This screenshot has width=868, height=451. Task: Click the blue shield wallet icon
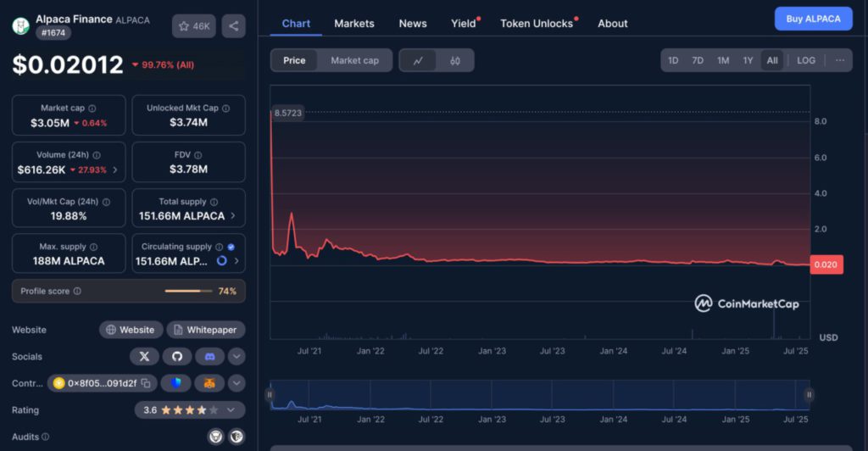point(176,383)
